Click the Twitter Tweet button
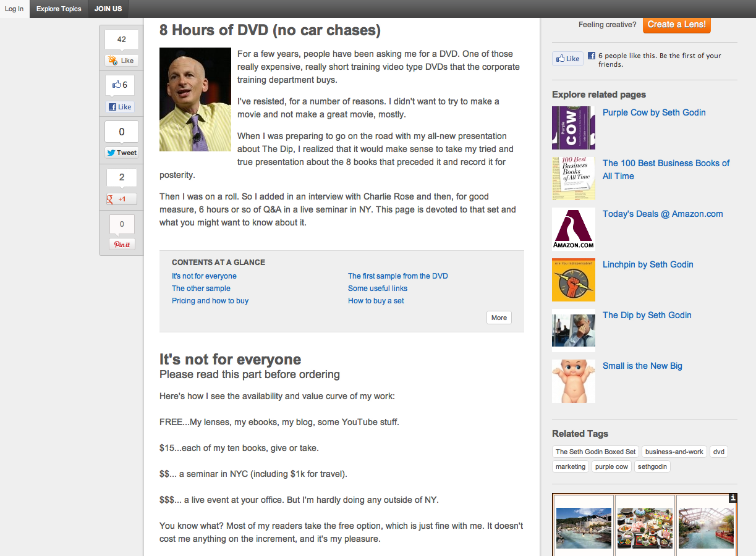 coord(122,153)
